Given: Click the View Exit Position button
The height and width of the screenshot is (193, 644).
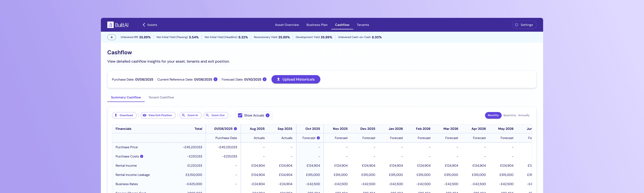Looking at the screenshot, I should coord(158,115).
